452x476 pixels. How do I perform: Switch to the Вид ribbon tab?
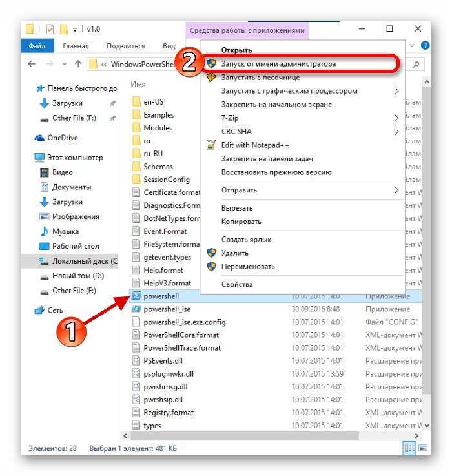[169, 46]
